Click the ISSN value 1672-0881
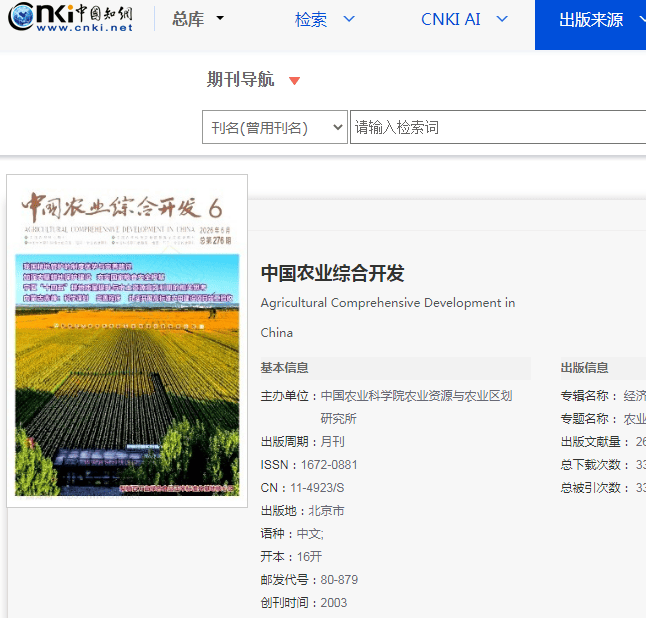The height and width of the screenshot is (618, 646). pyautogui.click(x=329, y=465)
